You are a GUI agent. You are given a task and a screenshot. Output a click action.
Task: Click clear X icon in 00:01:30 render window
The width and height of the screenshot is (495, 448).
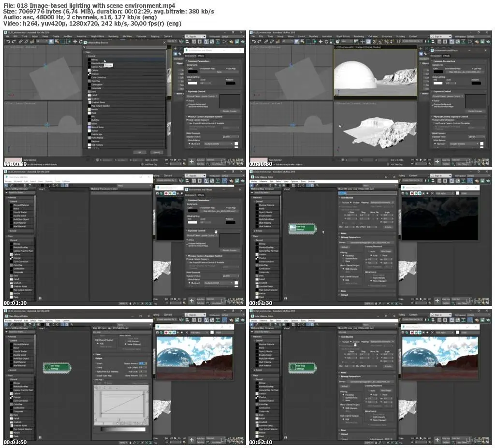click(432, 193)
